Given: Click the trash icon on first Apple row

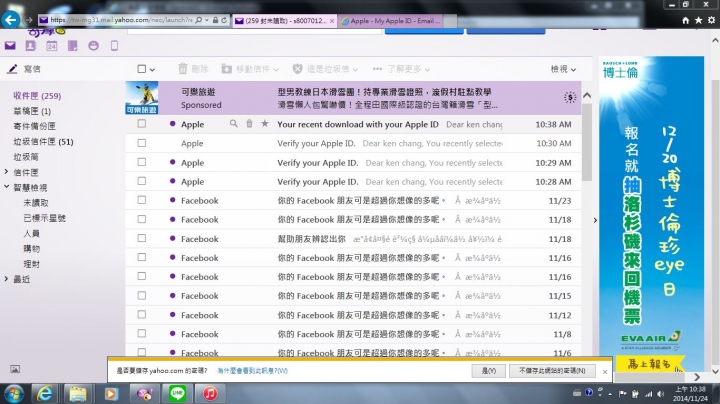Looking at the screenshot, I should (x=249, y=123).
